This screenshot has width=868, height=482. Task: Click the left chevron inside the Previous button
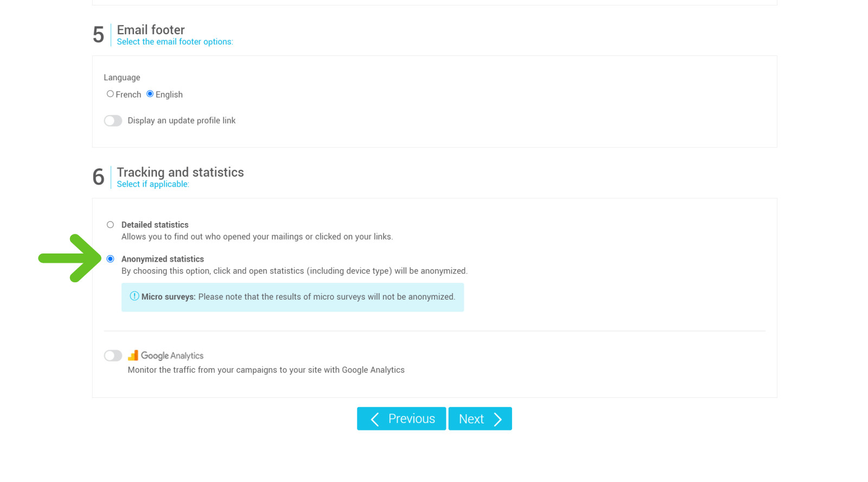click(x=374, y=418)
